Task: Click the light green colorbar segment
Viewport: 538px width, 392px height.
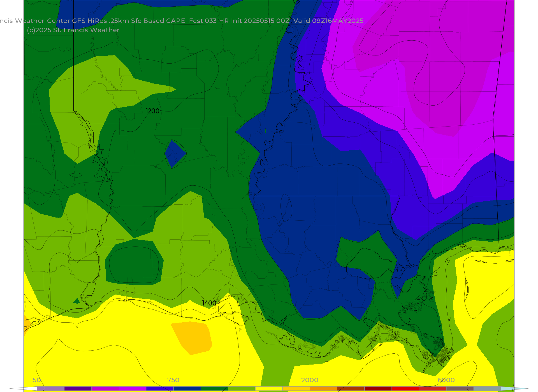Action: click(242, 389)
